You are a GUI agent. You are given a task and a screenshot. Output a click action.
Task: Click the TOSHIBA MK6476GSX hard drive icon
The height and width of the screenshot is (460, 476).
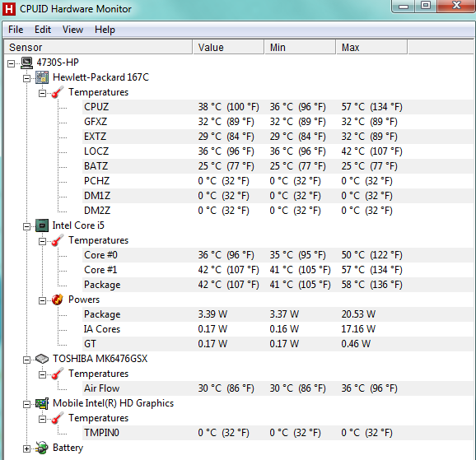(x=42, y=359)
